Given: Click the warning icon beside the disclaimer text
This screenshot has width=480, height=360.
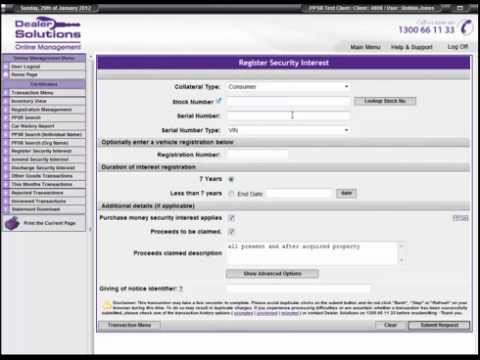Looking at the screenshot, I should tap(107, 305).
